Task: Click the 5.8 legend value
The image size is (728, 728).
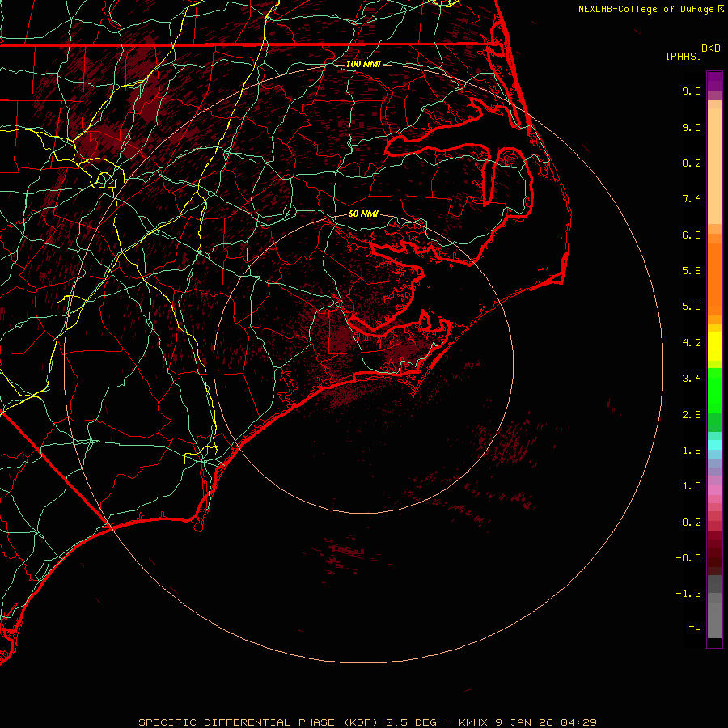Action: (x=692, y=271)
